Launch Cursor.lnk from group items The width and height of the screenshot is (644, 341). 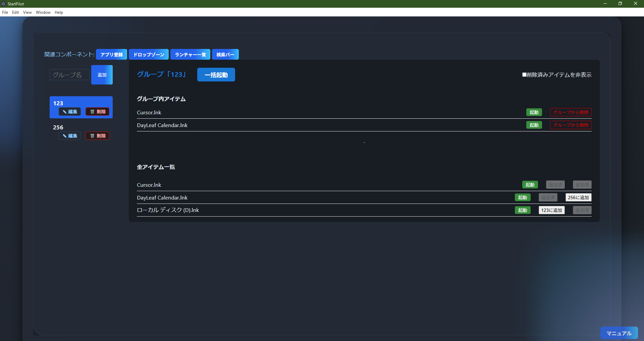click(x=534, y=112)
